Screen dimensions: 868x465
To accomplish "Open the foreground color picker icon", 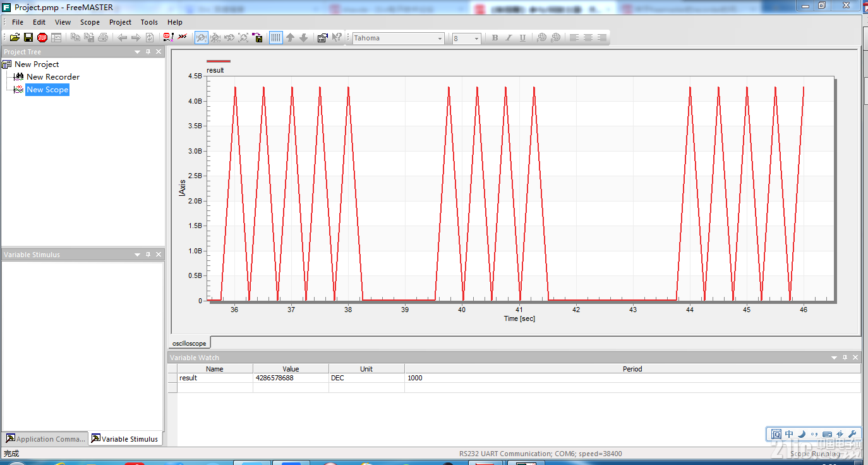I will tap(541, 38).
